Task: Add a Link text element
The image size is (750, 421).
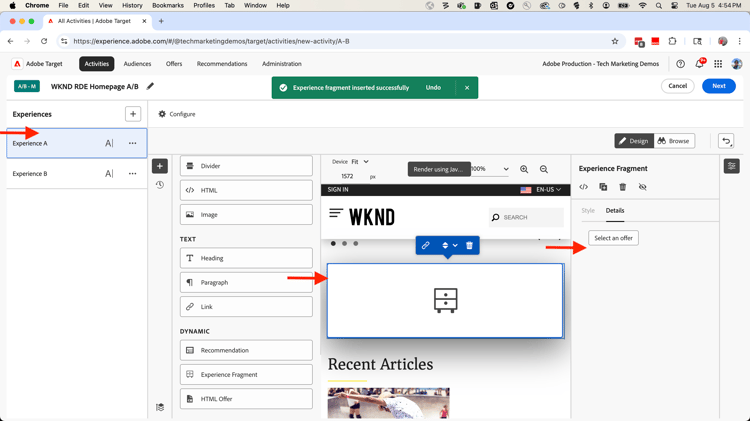Action: click(246, 307)
